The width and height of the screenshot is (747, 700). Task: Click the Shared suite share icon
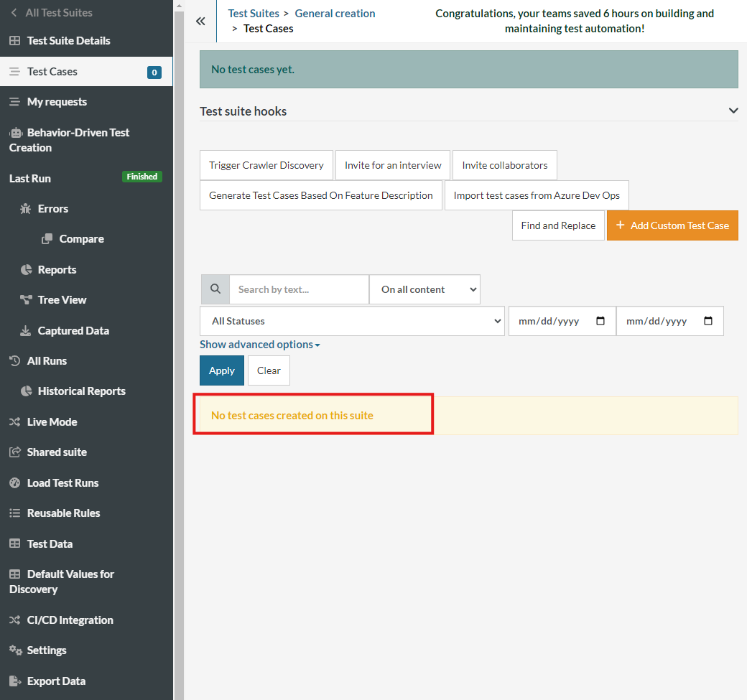(14, 452)
